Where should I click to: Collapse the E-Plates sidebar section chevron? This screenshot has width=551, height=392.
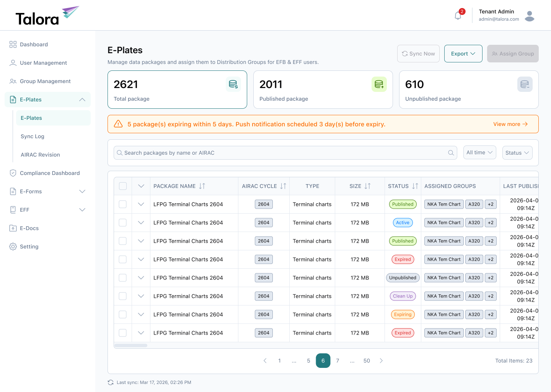(x=82, y=100)
